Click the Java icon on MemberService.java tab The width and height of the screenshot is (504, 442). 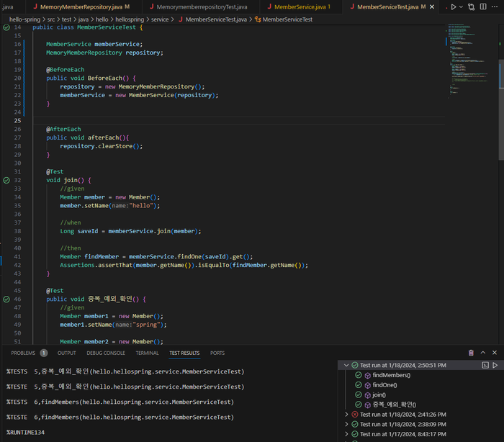(x=269, y=6)
